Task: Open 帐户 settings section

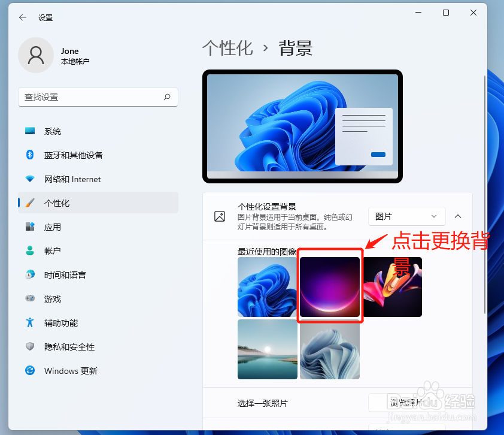Action: coord(98,250)
